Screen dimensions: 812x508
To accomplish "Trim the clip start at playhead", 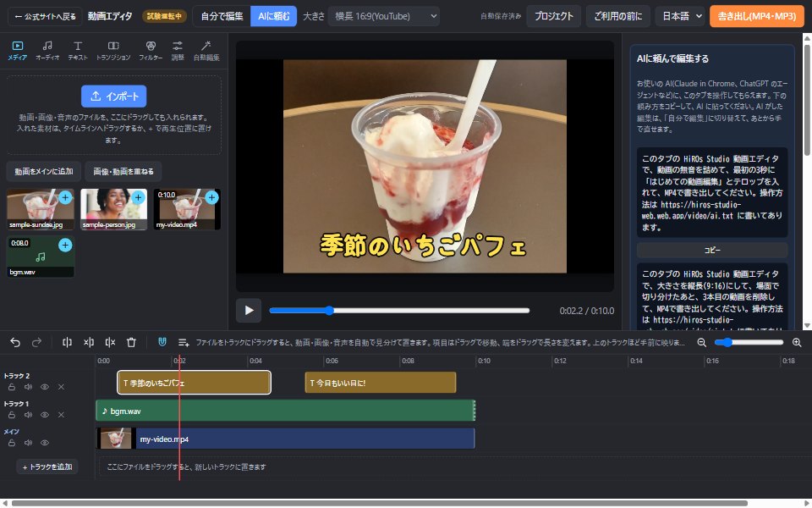I will [89, 342].
